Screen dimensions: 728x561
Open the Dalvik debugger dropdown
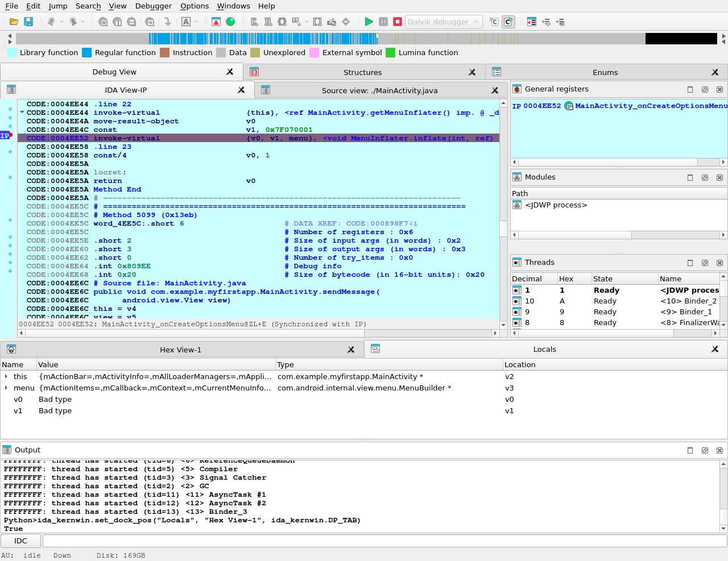(x=444, y=22)
